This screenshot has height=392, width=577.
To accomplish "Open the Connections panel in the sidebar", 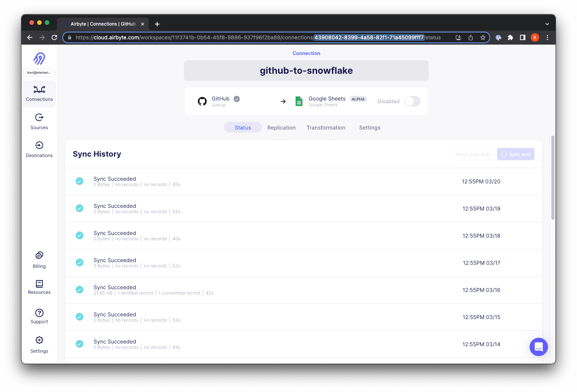I will pos(39,94).
